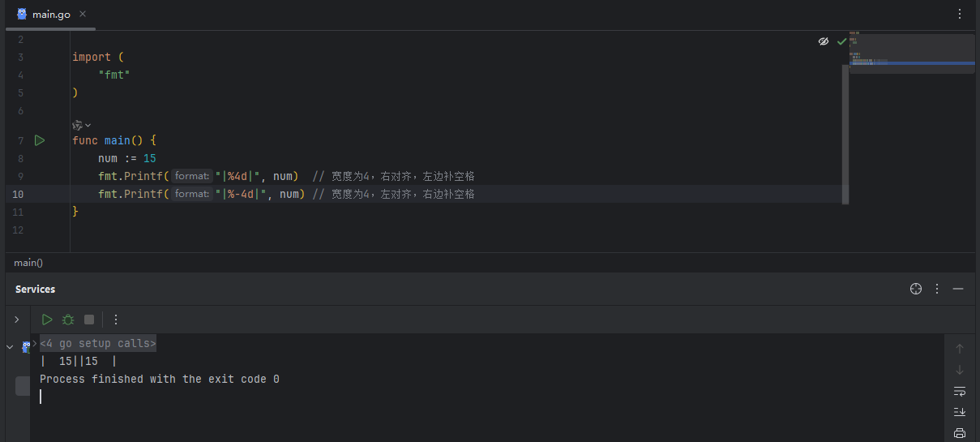Collapse the Go service tree node
Viewport: 980px width, 442px height.
[x=10, y=347]
